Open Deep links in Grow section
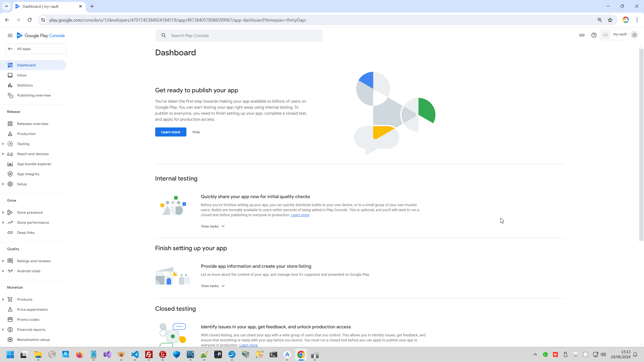Viewport: 644px width, 362px height. (26, 233)
